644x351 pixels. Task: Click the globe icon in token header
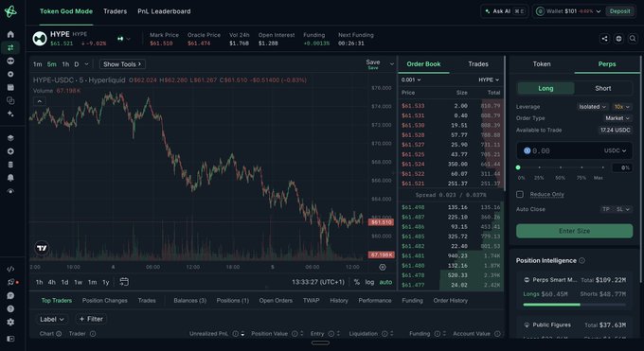[618, 39]
